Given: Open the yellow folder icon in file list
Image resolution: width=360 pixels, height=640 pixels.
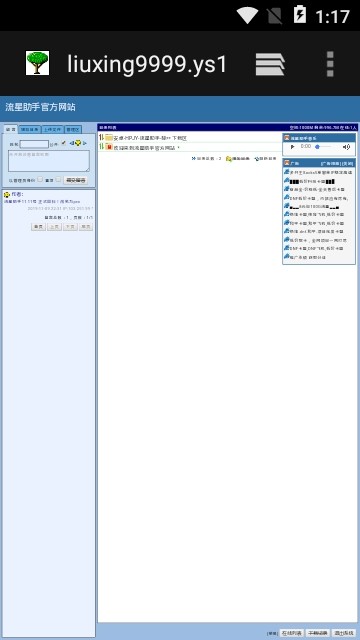Looking at the screenshot, I should [109, 138].
